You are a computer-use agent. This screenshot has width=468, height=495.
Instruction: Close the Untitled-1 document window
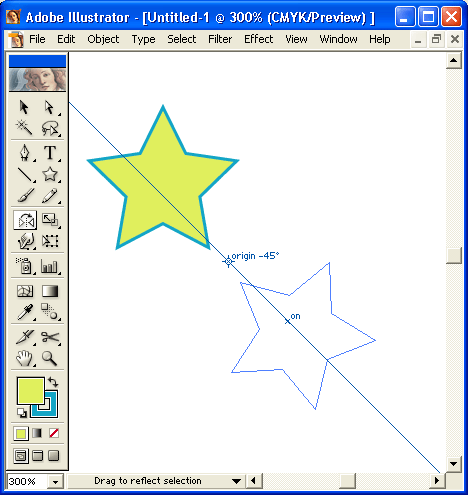tap(455, 40)
